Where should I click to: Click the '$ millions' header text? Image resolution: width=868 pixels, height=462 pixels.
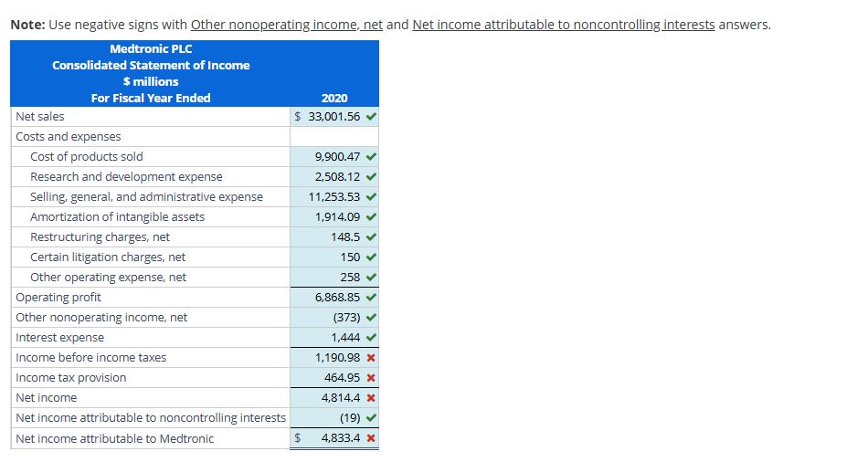[151, 81]
